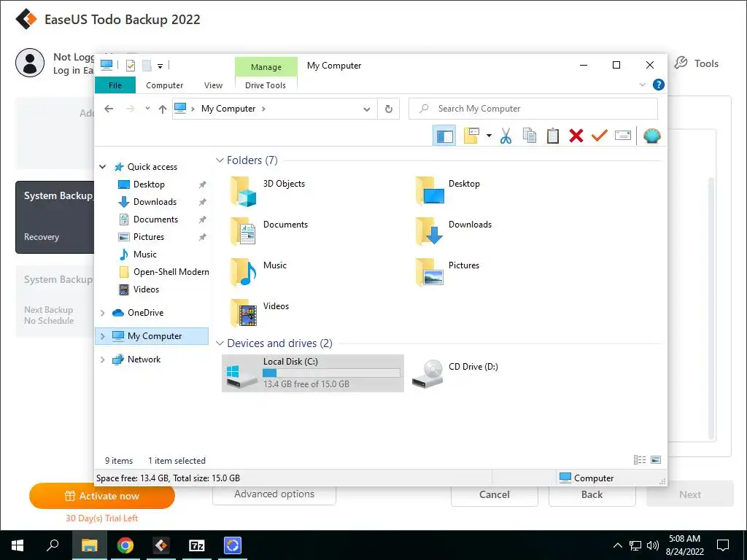Click Advanced options in EaseUS window
Screen dimensions: 747x560
[x=274, y=495]
